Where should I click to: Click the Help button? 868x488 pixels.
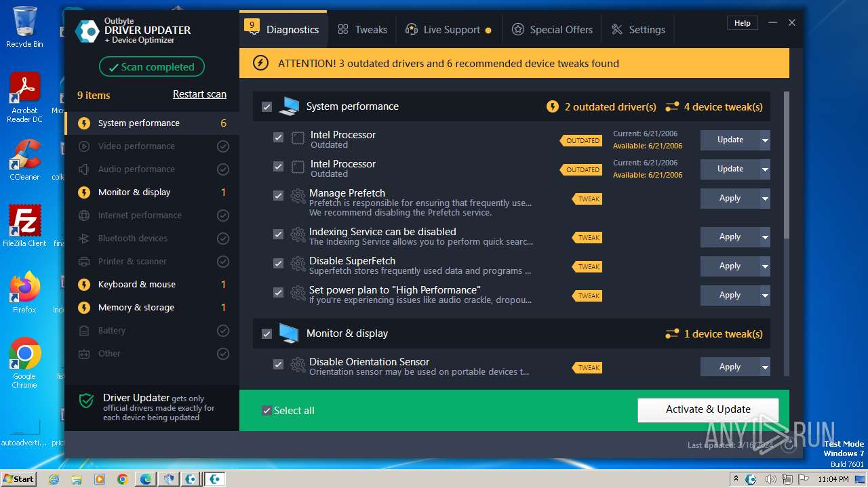tap(743, 23)
